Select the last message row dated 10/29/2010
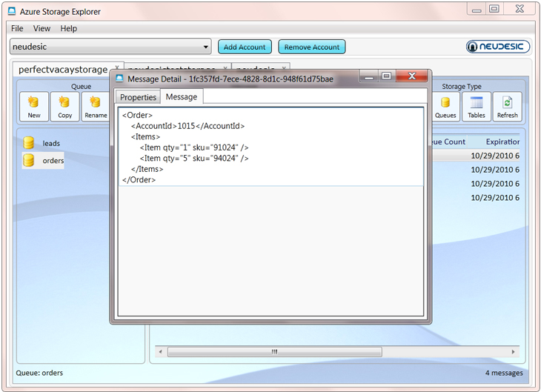Screen dimensions: 541x392 (x=476, y=197)
